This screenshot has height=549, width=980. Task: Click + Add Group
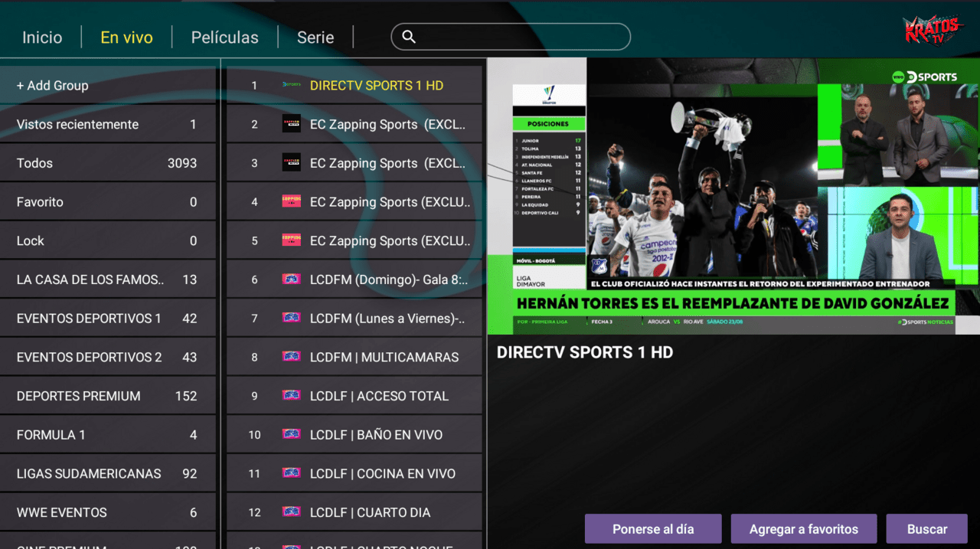click(108, 85)
